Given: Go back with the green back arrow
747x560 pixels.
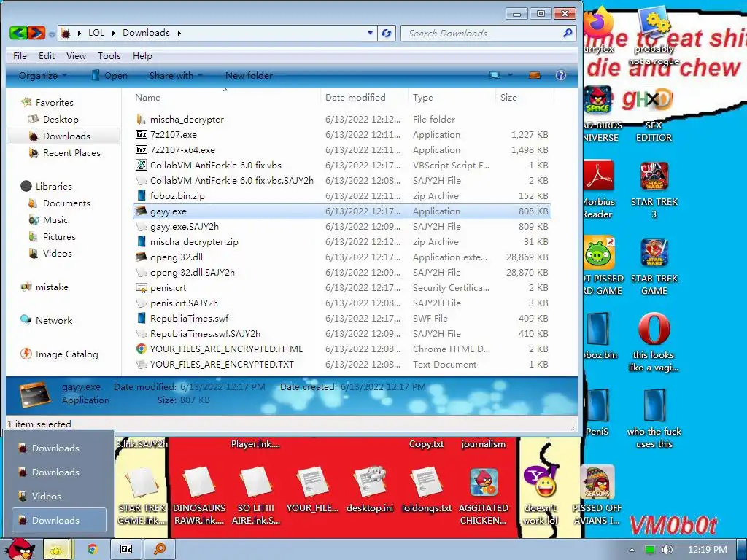Looking at the screenshot, I should point(18,33).
